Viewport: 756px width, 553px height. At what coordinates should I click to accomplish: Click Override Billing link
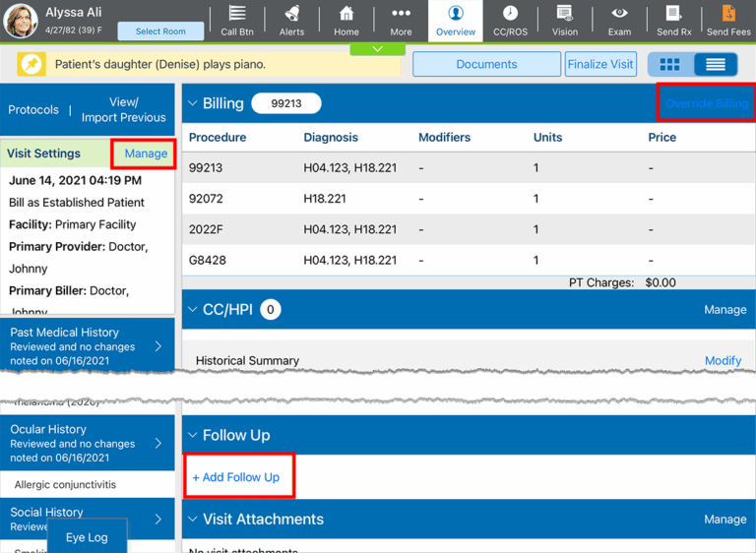[x=706, y=103]
